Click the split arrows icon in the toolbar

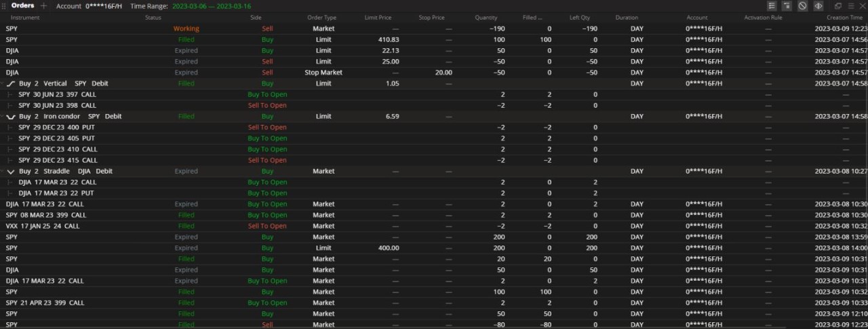tap(818, 5)
